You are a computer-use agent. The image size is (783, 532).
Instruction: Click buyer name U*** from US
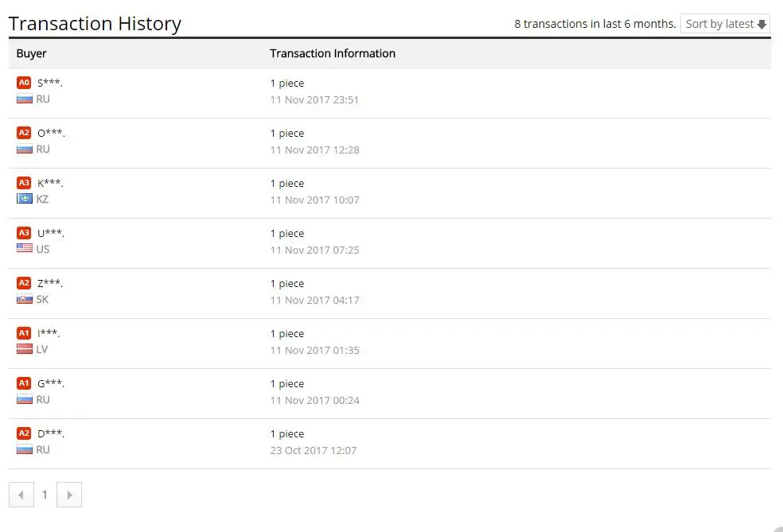tap(51, 233)
